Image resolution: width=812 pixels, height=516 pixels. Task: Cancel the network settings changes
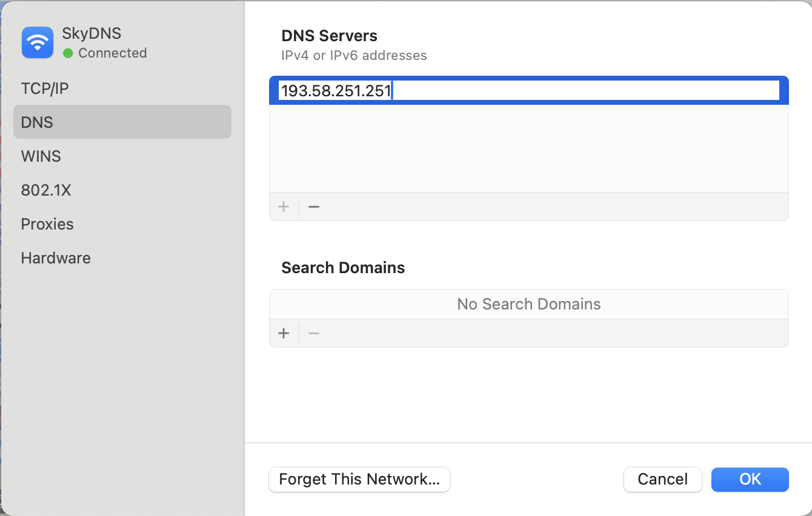(x=662, y=480)
